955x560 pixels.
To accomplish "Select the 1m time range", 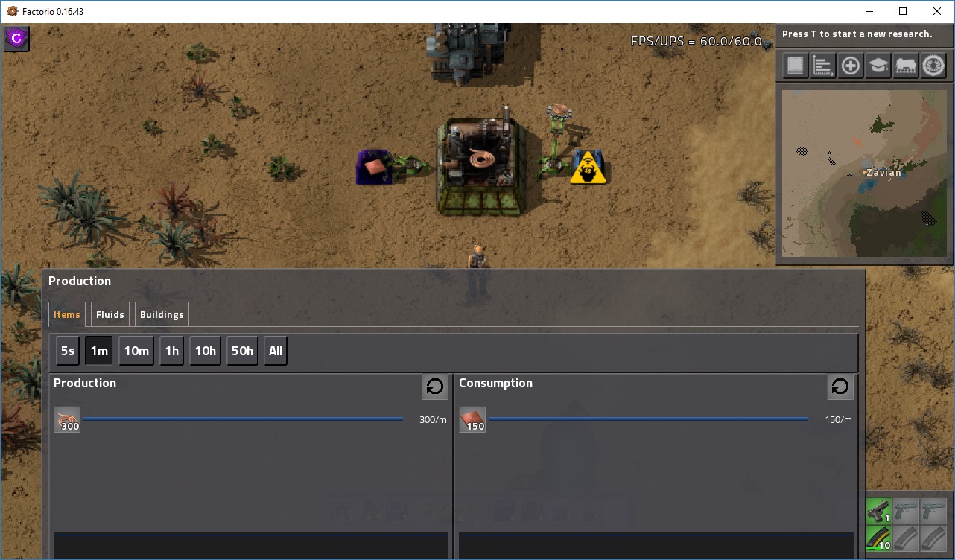I will point(99,351).
